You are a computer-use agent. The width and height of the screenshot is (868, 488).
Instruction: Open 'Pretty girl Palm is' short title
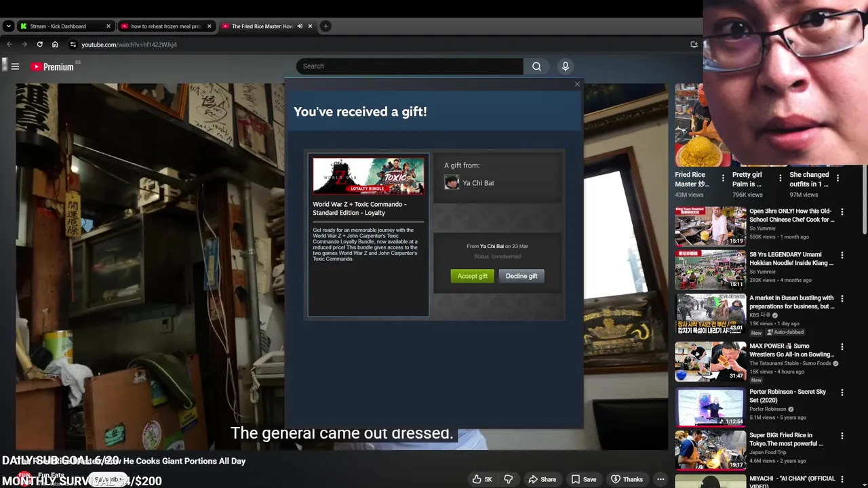pyautogui.click(x=747, y=179)
